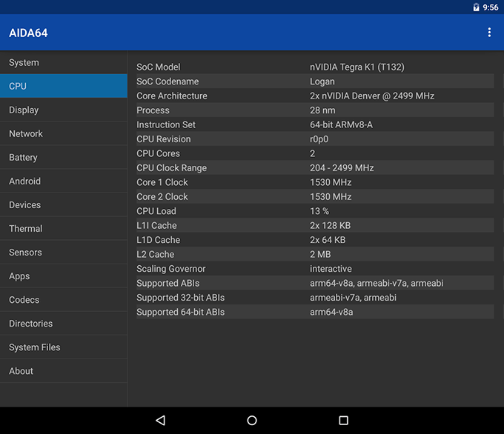
Task: Open the Sensors section
Action: [64, 253]
